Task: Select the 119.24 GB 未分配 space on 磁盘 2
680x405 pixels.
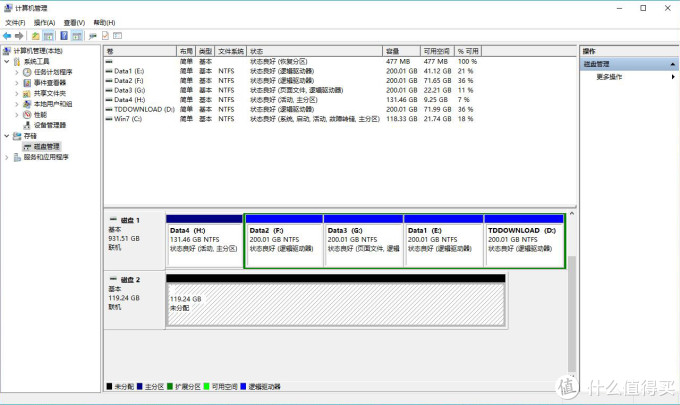Action: click(336, 300)
